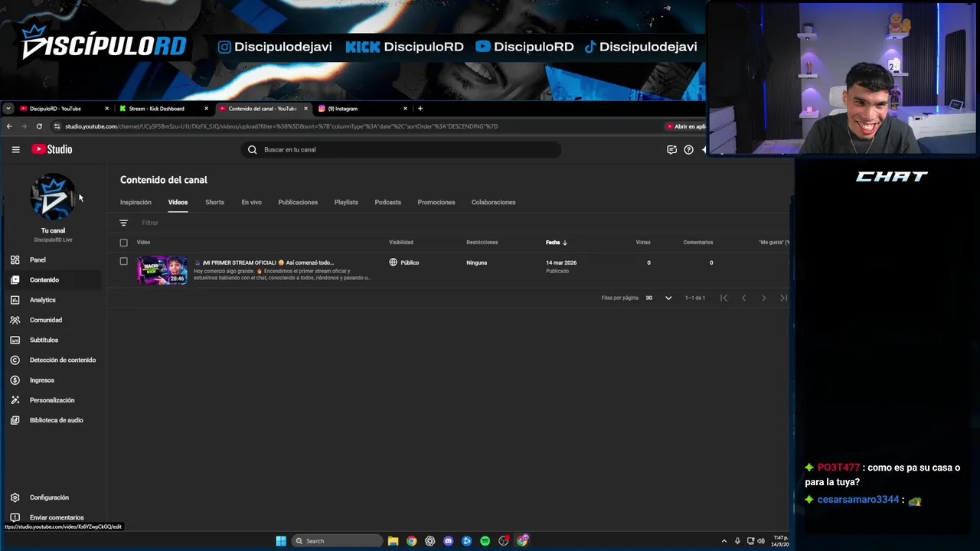This screenshot has width=980, height=551.
Task: Open File Explorer from the taskbar
Action: (393, 541)
